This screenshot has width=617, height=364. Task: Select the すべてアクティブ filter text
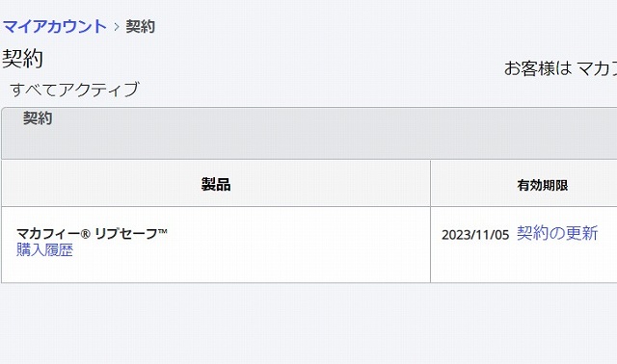[74, 90]
